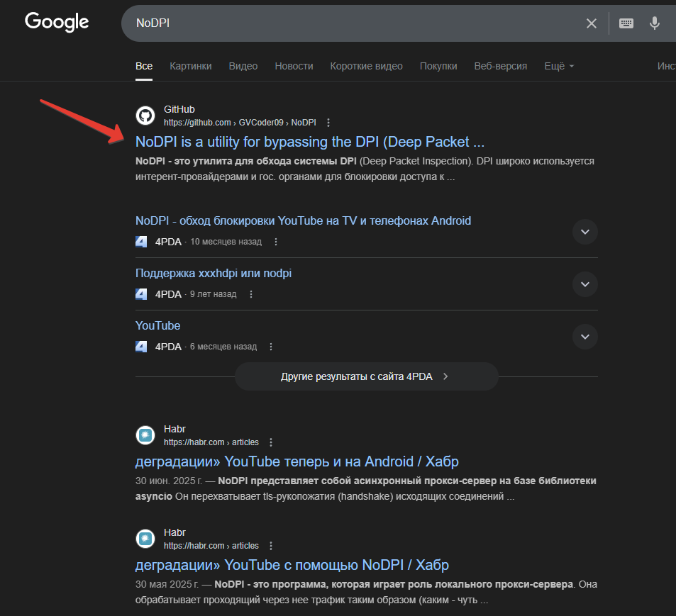Open the Покупки tab
676x616 pixels.
pos(438,66)
